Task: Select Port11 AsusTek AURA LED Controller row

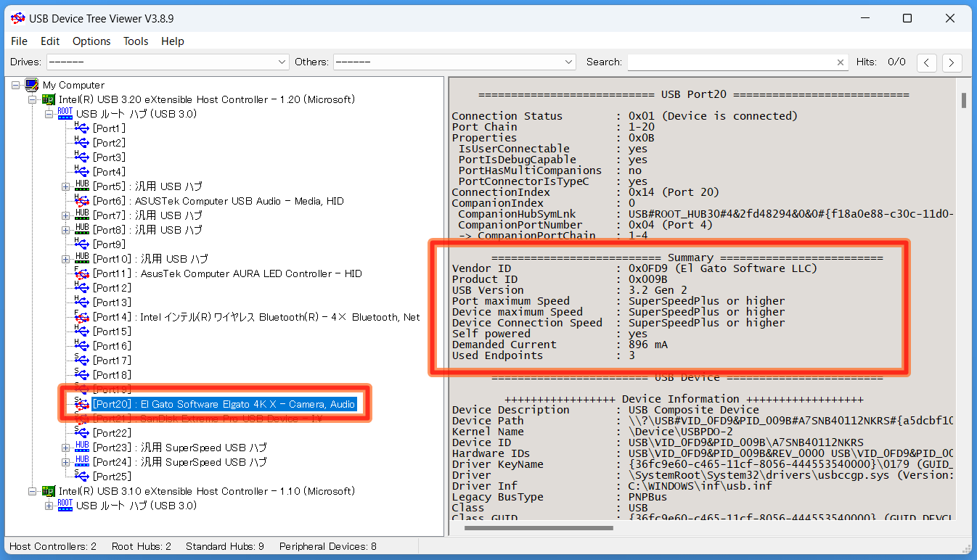Action: 227,273
